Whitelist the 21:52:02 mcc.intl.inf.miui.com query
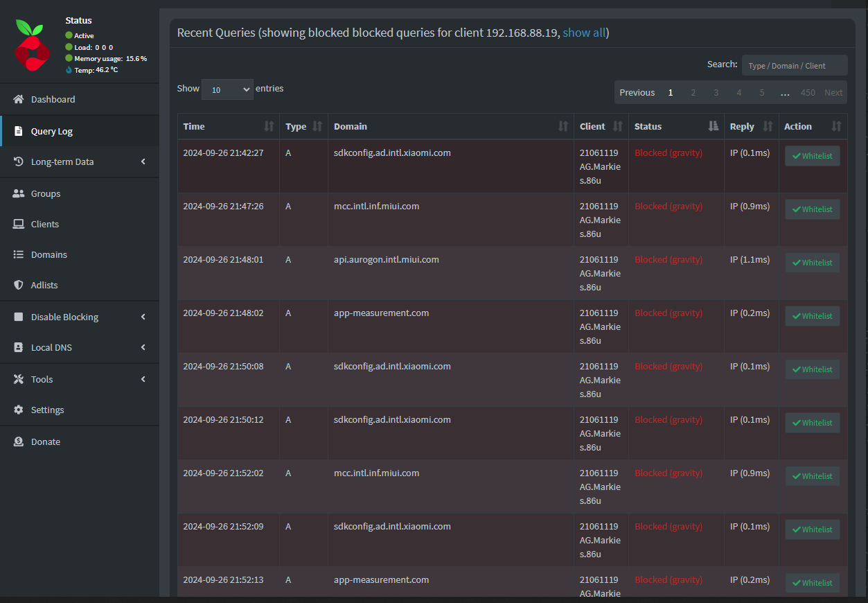Viewport: 868px width, 603px height. coord(813,476)
